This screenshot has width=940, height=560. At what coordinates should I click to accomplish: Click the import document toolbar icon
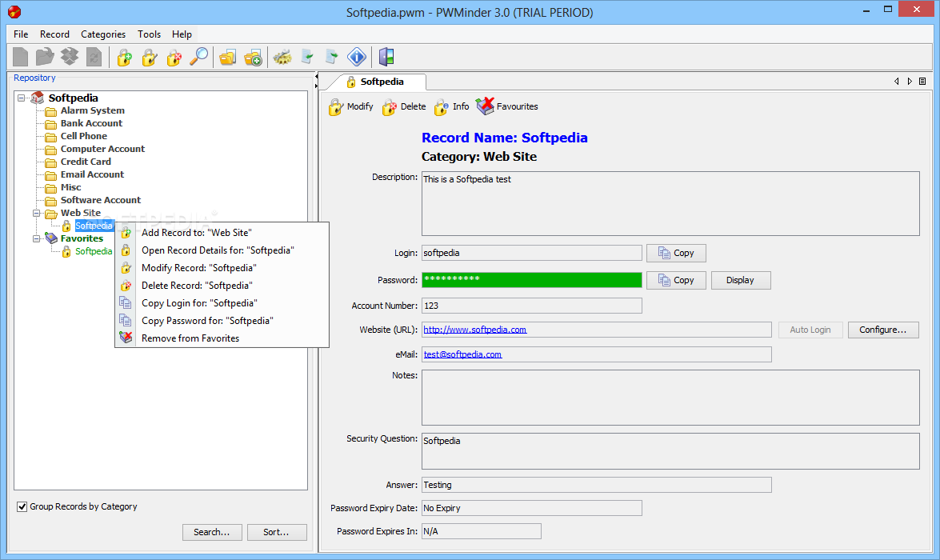[307, 57]
